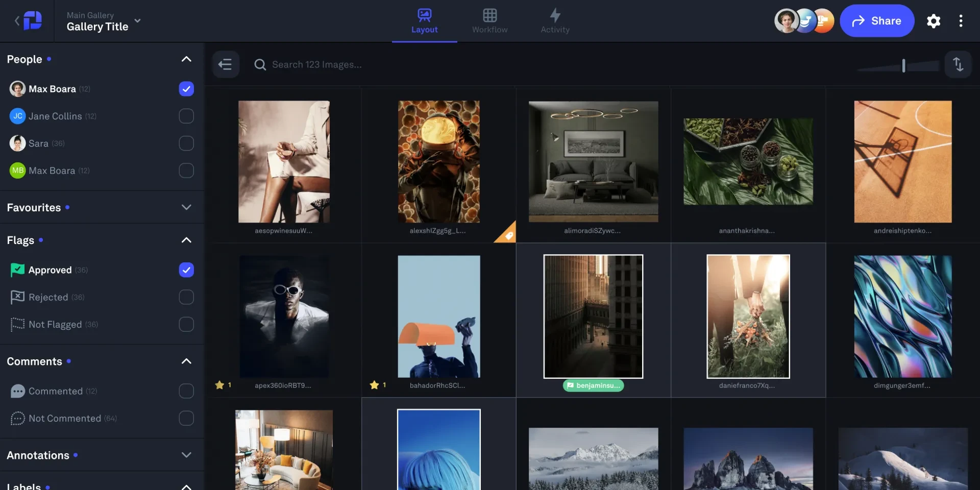Switch to the Activity tab
The image size is (980, 490).
point(555,21)
